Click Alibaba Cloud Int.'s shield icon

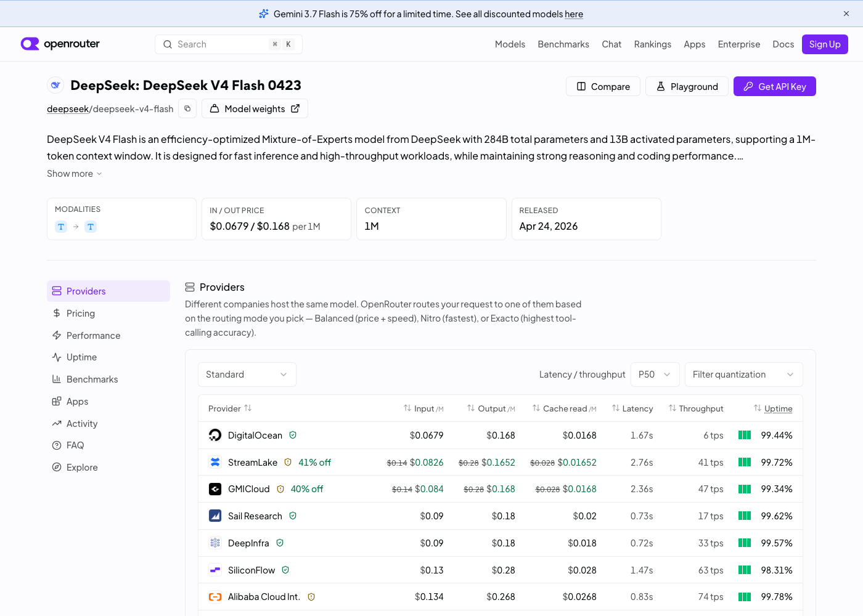point(311,597)
